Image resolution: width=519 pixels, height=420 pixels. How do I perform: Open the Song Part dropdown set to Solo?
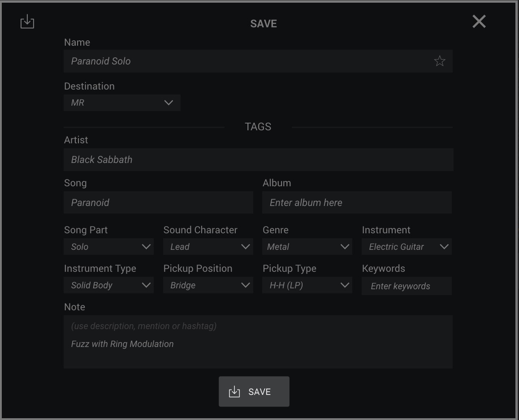[108, 247]
